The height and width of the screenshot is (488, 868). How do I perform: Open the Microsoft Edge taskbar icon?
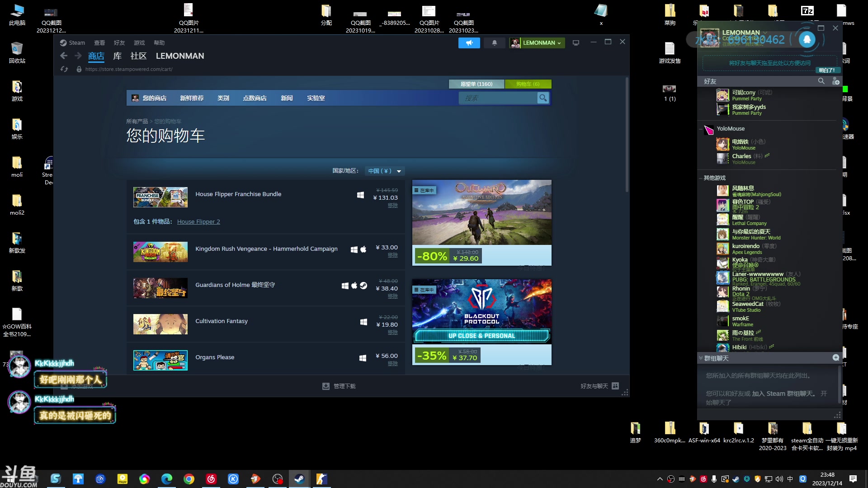[x=167, y=479]
